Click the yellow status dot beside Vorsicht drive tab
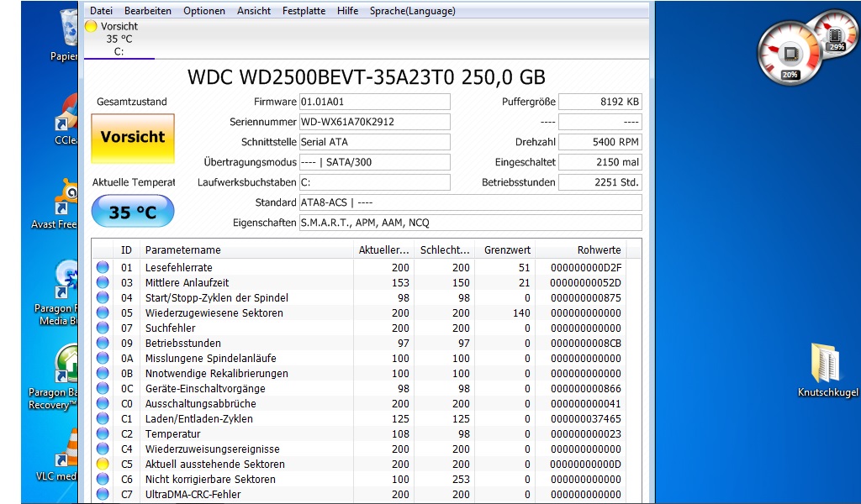 [x=91, y=26]
